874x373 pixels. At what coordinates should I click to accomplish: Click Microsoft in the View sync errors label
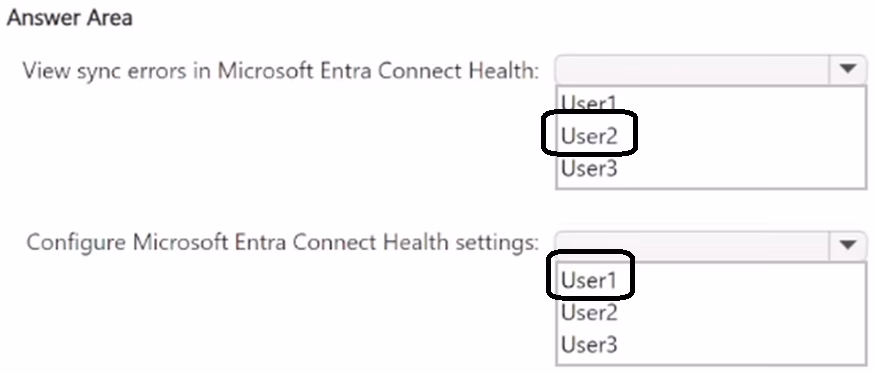[x=260, y=71]
